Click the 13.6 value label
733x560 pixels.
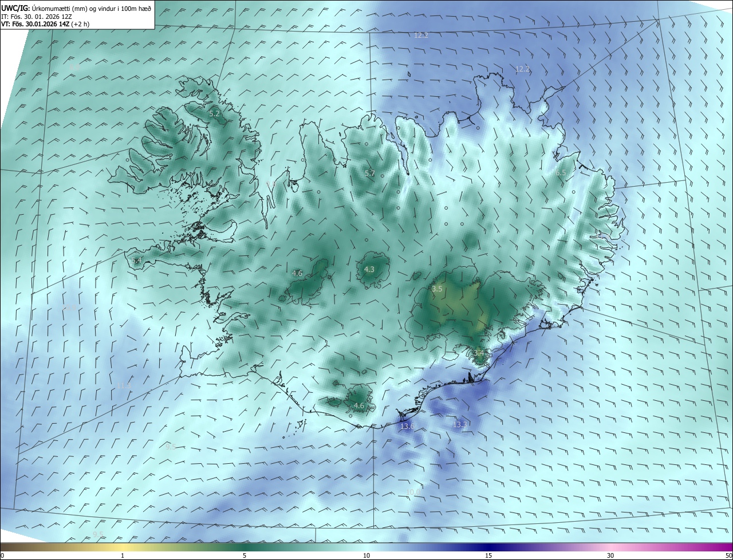407,426
